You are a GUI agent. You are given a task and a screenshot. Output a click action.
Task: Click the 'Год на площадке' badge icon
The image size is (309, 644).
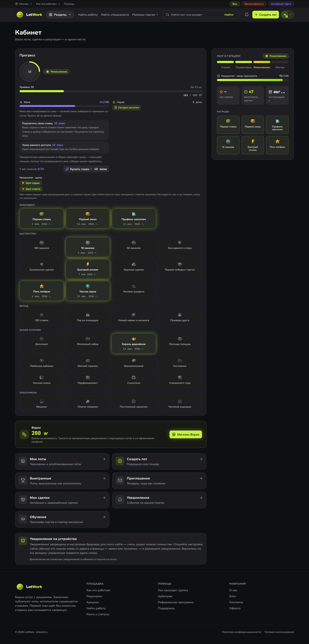(88, 315)
